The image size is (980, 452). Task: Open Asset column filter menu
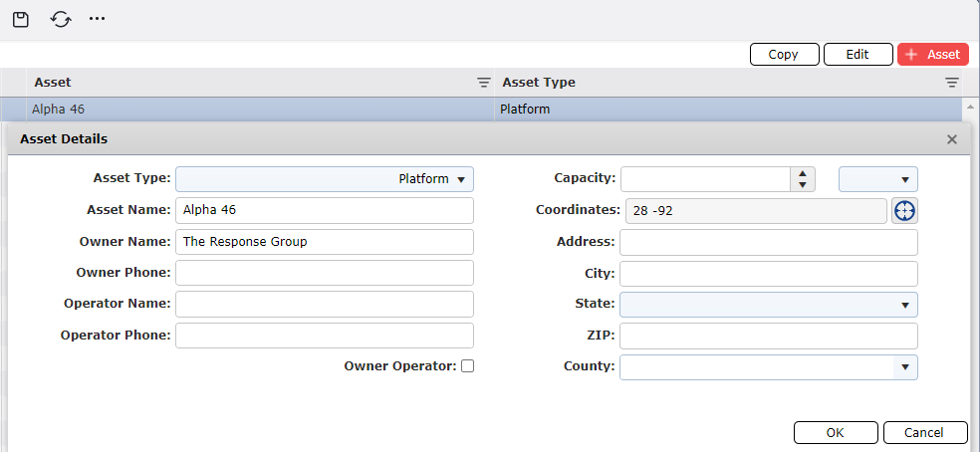click(484, 83)
